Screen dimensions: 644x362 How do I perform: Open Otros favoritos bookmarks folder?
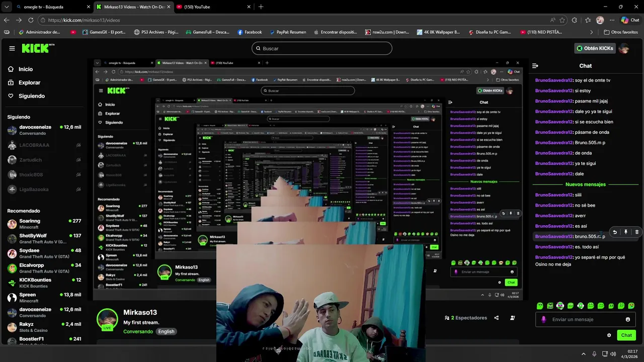point(621,32)
